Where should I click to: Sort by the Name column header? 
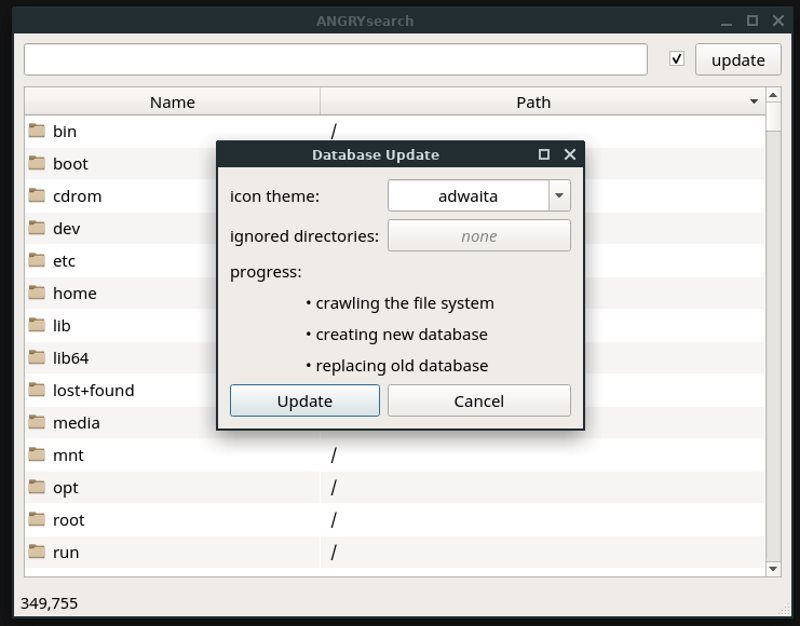point(172,102)
